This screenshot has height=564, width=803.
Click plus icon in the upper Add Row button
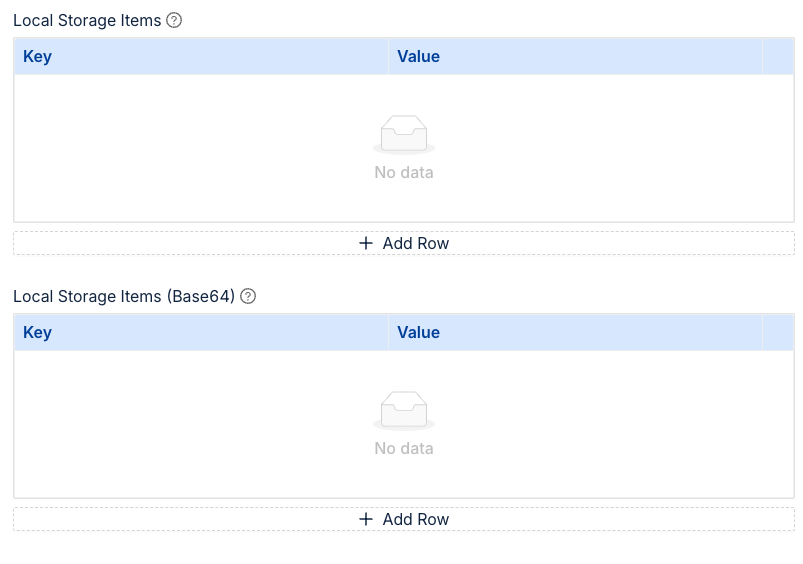click(366, 243)
